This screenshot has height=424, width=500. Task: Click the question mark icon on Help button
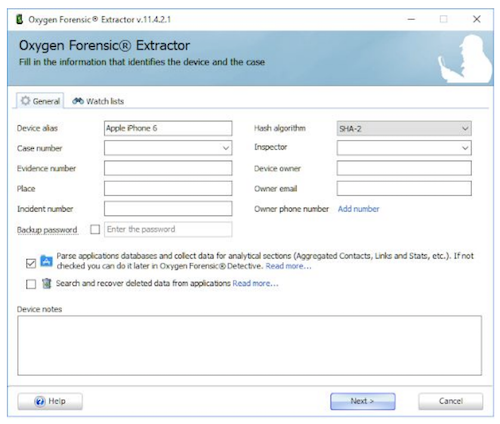click(x=40, y=401)
